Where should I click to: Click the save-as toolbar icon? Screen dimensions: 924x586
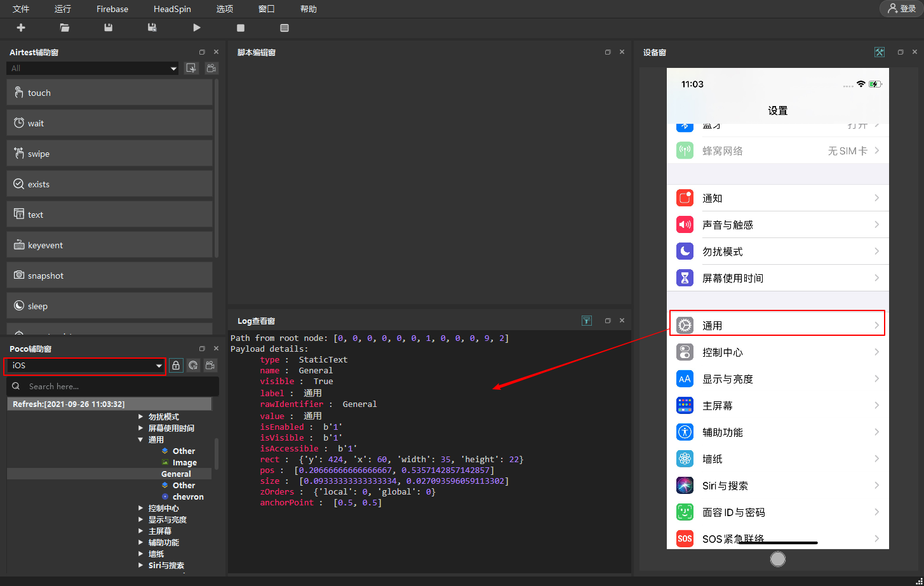(x=152, y=28)
